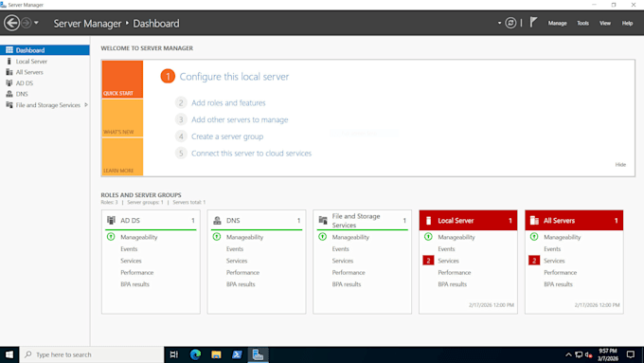Open Performance in the AD DS tile

(136, 273)
